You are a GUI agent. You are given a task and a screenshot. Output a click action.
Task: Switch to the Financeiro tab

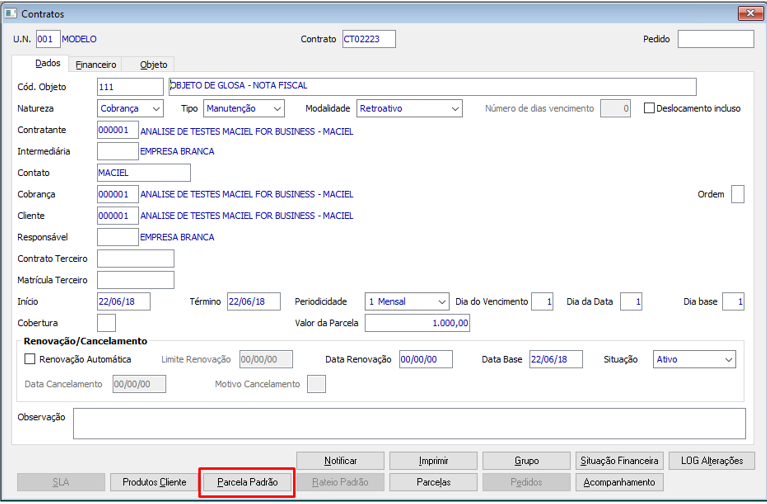pyautogui.click(x=96, y=65)
